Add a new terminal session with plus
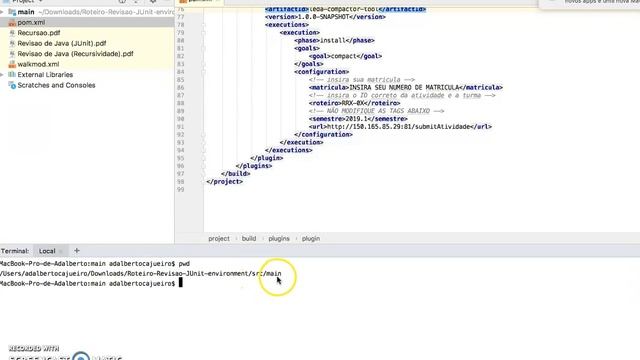 (x=77, y=251)
